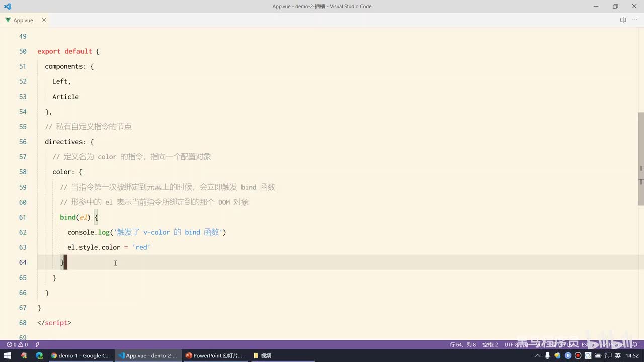
Task: Change indentation from 空格: 2 indicator
Action: click(x=490, y=344)
